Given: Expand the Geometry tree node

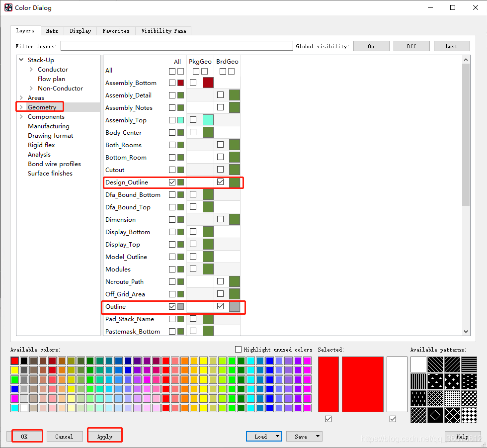Looking at the screenshot, I should coord(21,107).
